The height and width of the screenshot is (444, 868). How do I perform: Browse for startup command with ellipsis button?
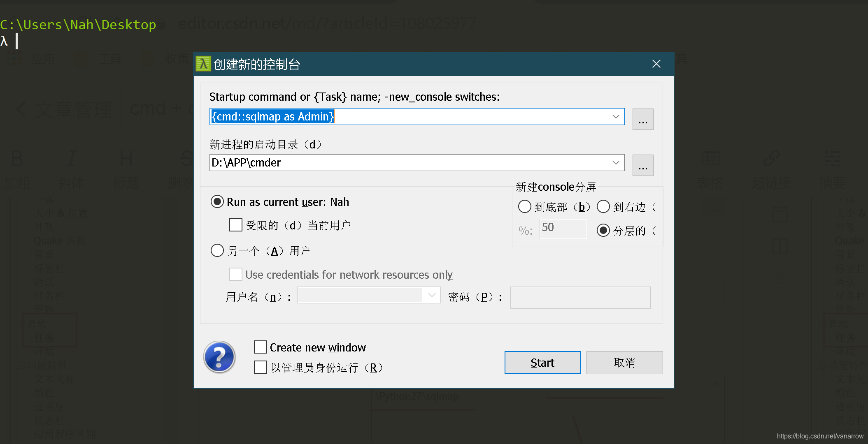point(643,119)
